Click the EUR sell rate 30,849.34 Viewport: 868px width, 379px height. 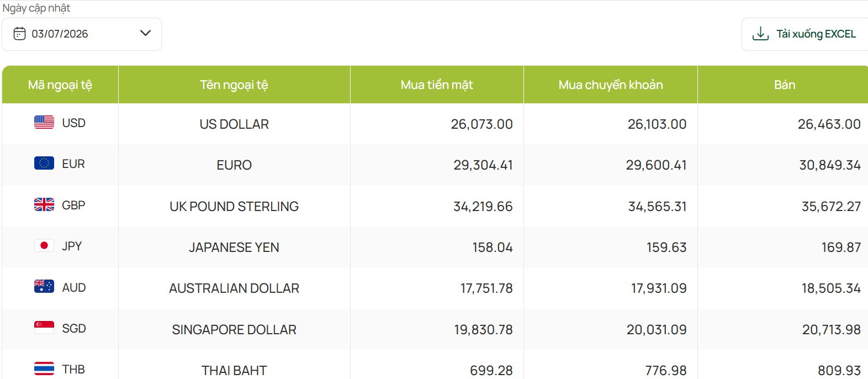[830, 165]
